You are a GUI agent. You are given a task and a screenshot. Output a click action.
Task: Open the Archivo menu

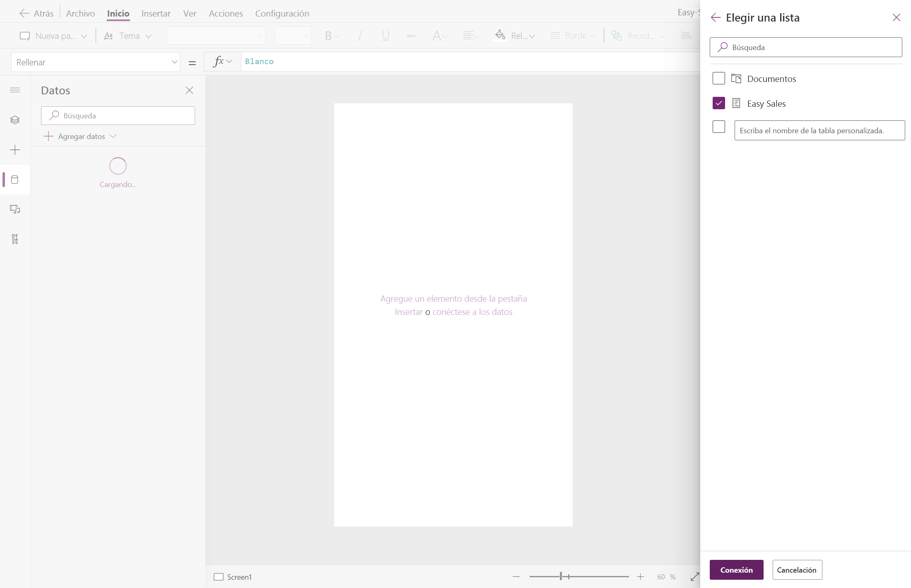80,13
